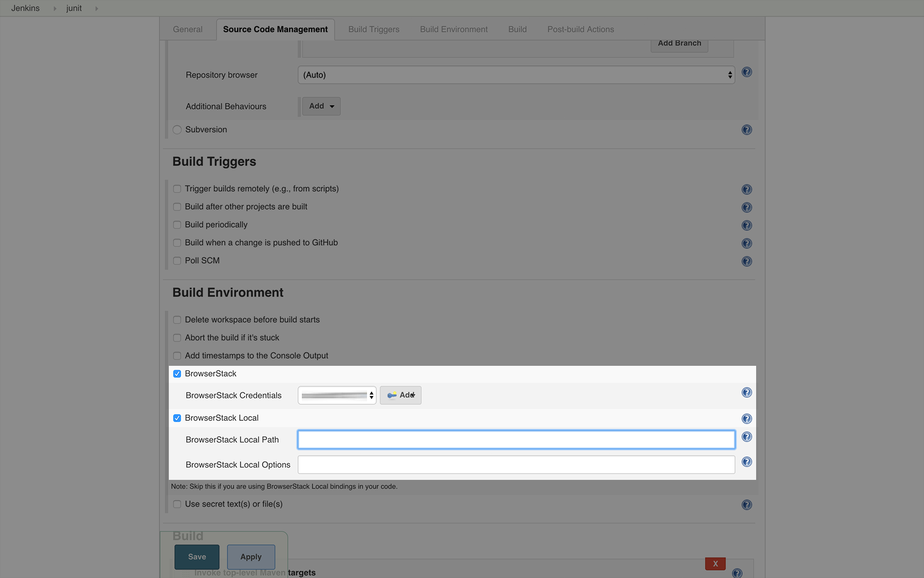Viewport: 924px width, 578px height.
Task: Enable Build after other projects are built
Action: 177,207
